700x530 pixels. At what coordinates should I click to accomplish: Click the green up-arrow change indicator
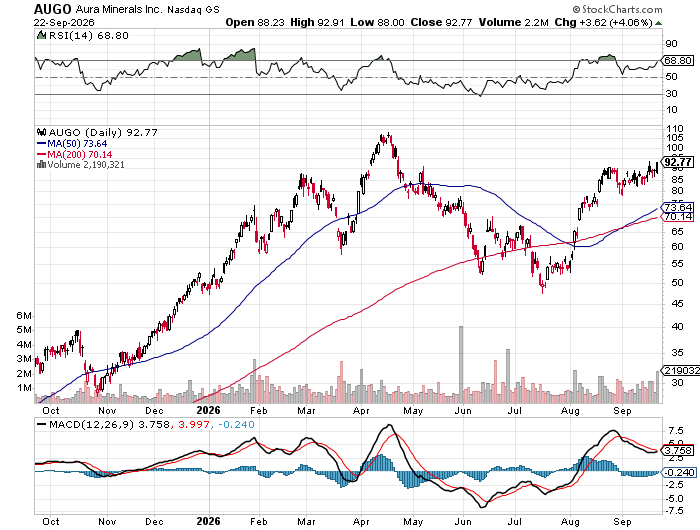tap(658, 23)
